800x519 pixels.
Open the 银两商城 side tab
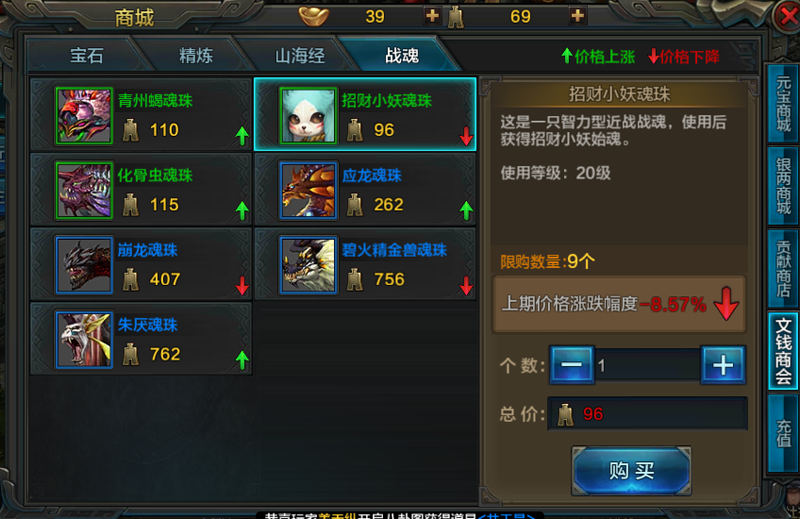(783, 186)
